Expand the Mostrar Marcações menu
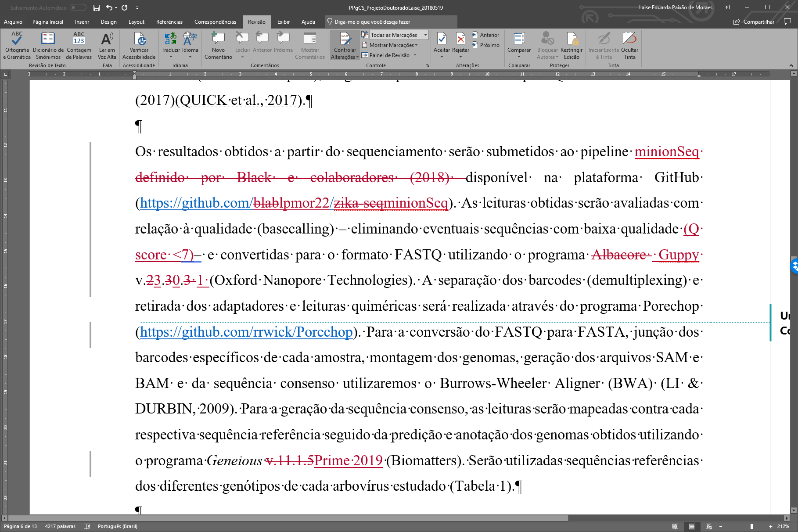The width and height of the screenshot is (798, 532). coord(390,45)
